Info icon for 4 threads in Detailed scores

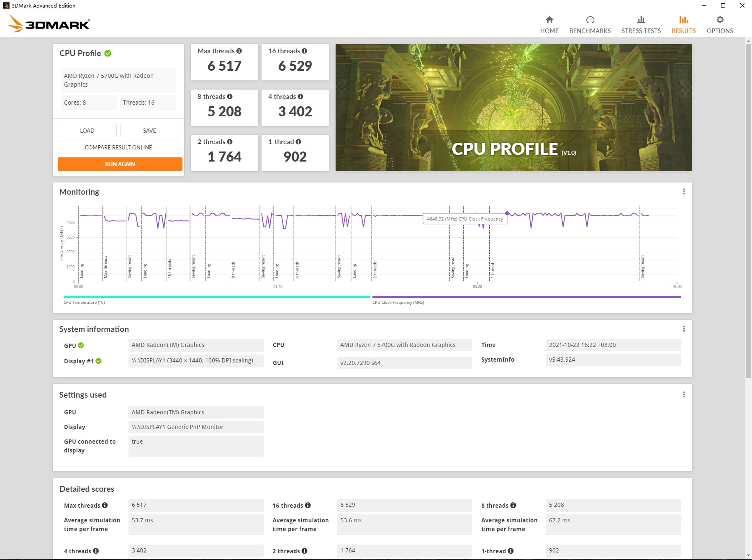[96, 551]
